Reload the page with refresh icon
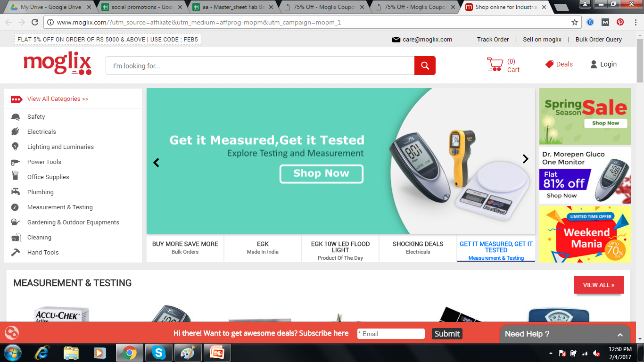Viewport: 644px width, 362px height. 35,22
